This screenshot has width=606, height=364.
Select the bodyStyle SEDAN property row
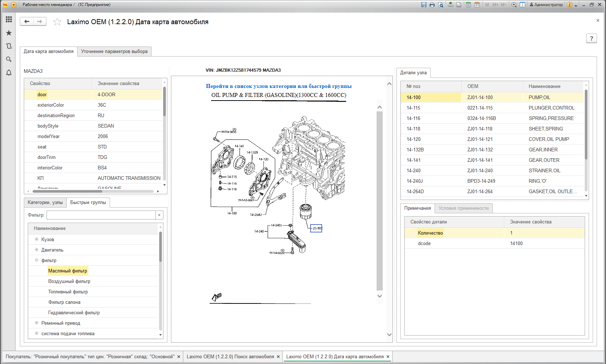[x=93, y=126]
